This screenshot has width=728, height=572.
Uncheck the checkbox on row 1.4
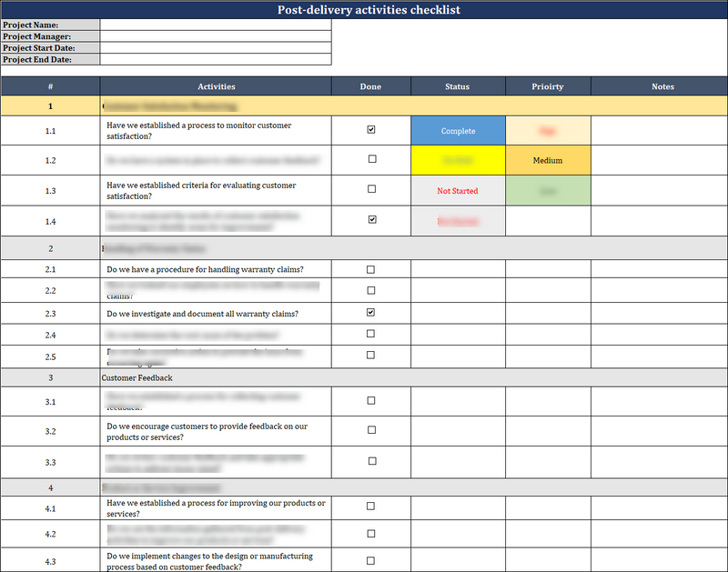click(x=370, y=220)
